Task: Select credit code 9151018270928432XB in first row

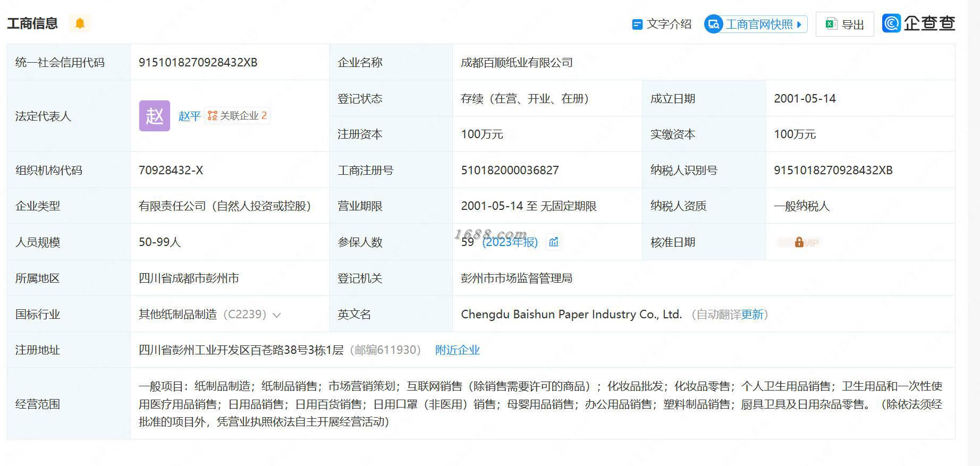Action: pyautogui.click(x=198, y=63)
